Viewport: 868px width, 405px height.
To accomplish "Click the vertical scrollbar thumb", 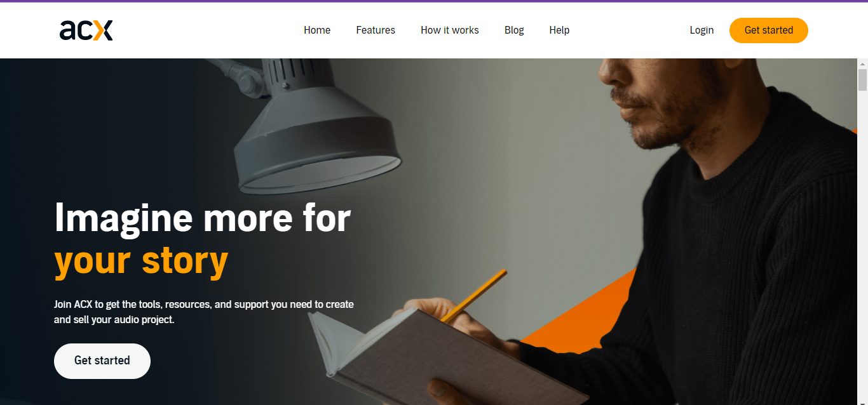I will 862,80.
